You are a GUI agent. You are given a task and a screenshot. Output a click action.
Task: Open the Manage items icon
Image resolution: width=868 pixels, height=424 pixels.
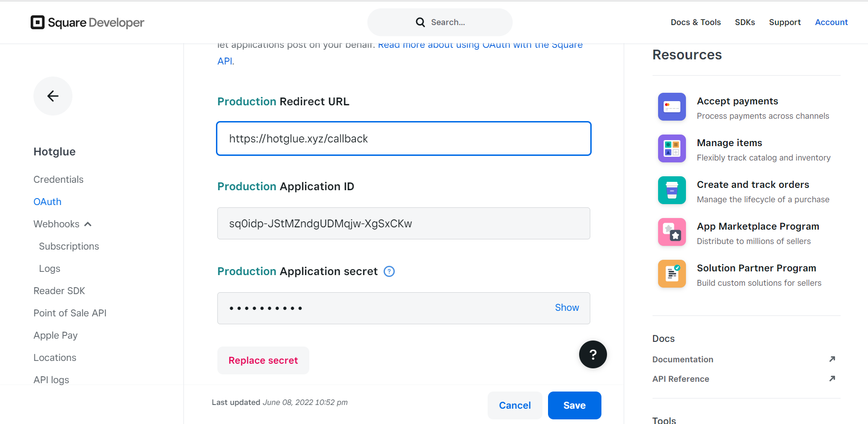[672, 148]
